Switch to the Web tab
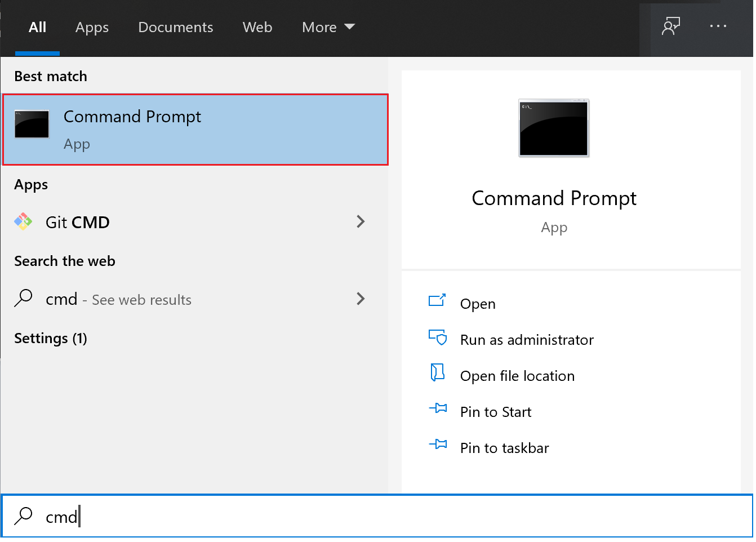Screen dimensions: 756x542 (257, 27)
